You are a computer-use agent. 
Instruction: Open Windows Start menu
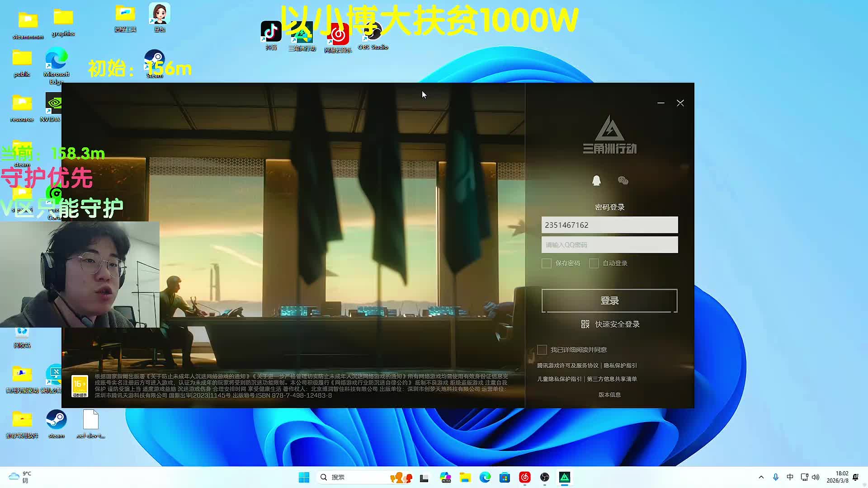(304, 477)
